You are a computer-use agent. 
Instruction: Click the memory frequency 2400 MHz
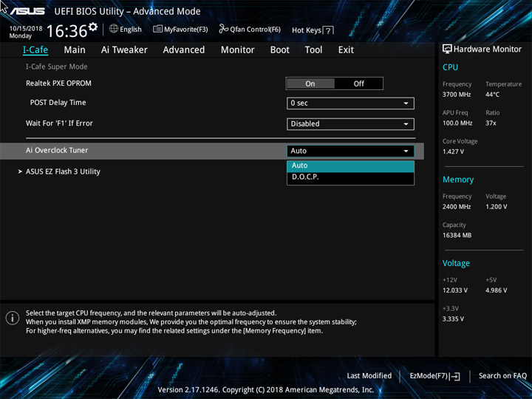[457, 207]
